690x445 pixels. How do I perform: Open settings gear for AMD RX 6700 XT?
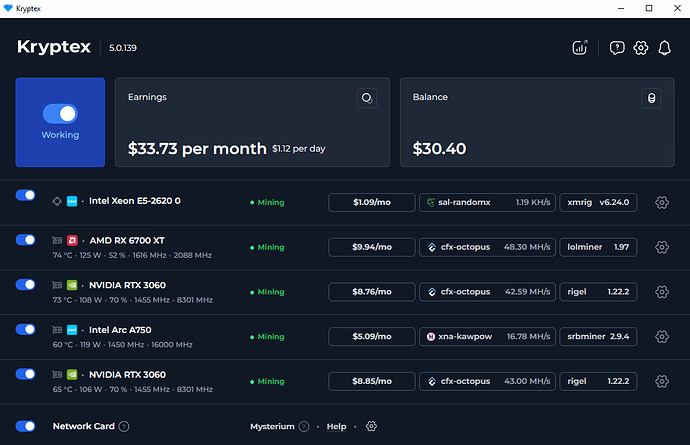662,247
